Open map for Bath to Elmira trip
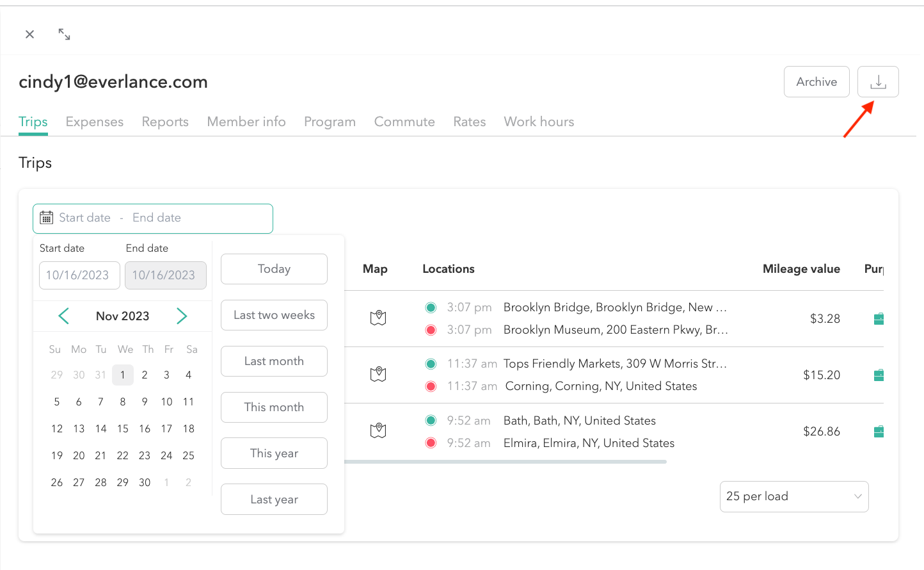 [x=378, y=430]
